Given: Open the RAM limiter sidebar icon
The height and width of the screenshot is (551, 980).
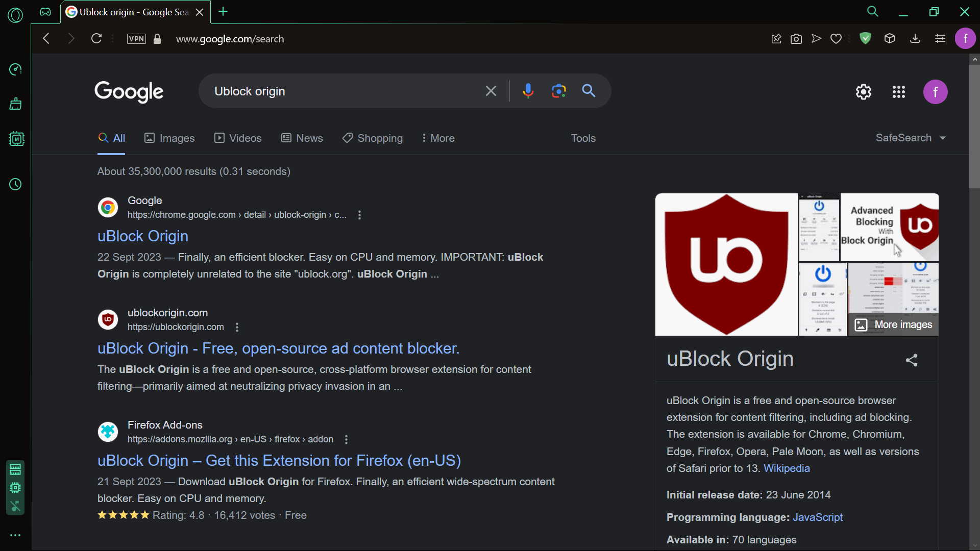Looking at the screenshot, I should coord(15,469).
